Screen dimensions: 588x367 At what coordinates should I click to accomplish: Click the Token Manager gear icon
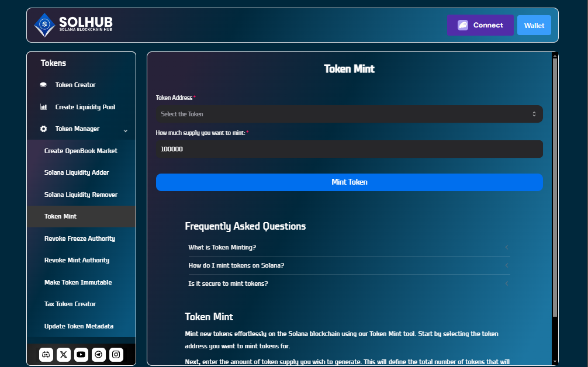point(43,129)
